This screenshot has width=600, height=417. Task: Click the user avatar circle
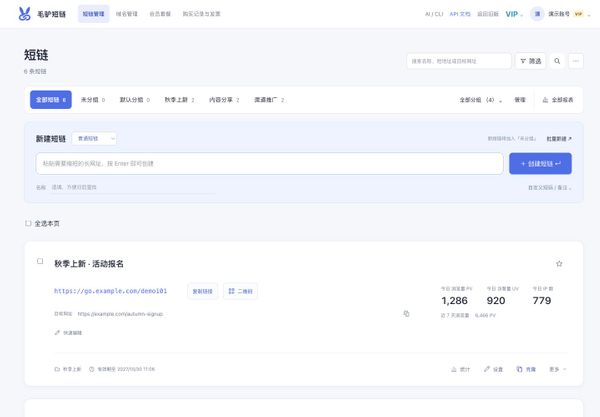(537, 14)
